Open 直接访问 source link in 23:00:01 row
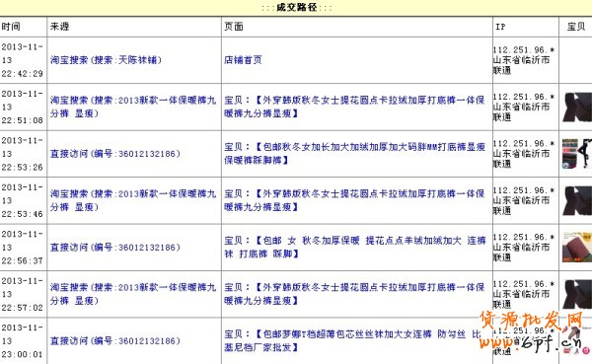Image resolution: width=592 pixels, height=364 pixels. click(x=115, y=341)
